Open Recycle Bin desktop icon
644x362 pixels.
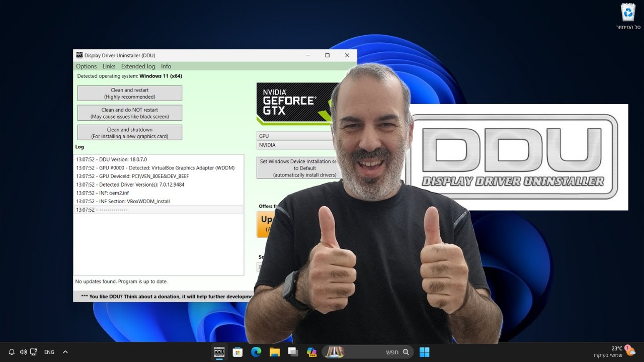tap(628, 16)
